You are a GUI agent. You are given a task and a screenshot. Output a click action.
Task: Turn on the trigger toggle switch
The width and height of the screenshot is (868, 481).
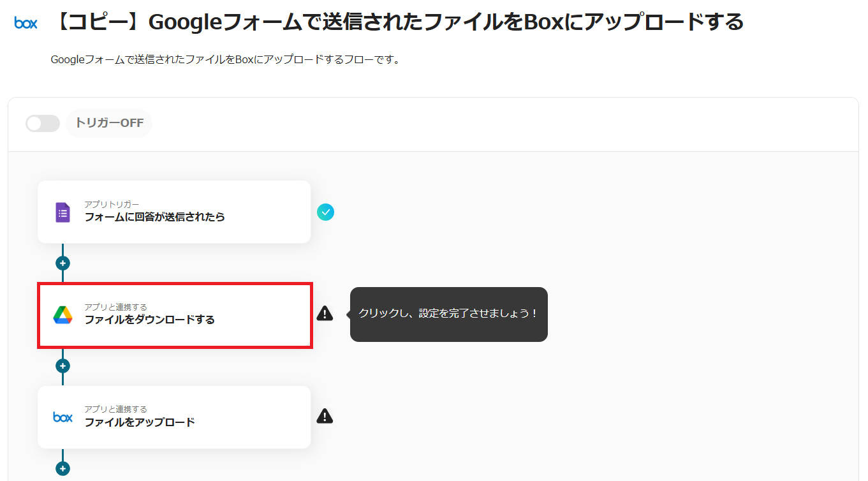coord(43,123)
